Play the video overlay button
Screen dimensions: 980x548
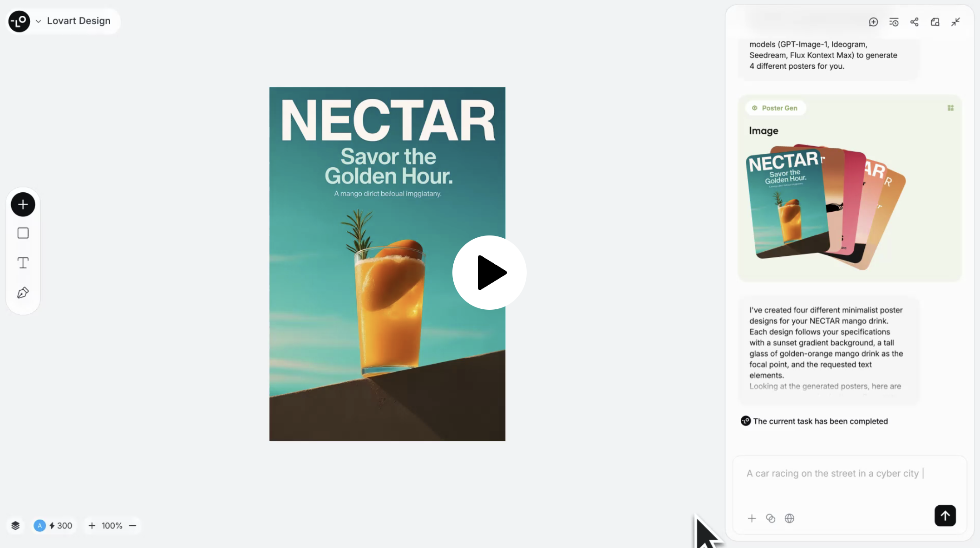(x=489, y=273)
